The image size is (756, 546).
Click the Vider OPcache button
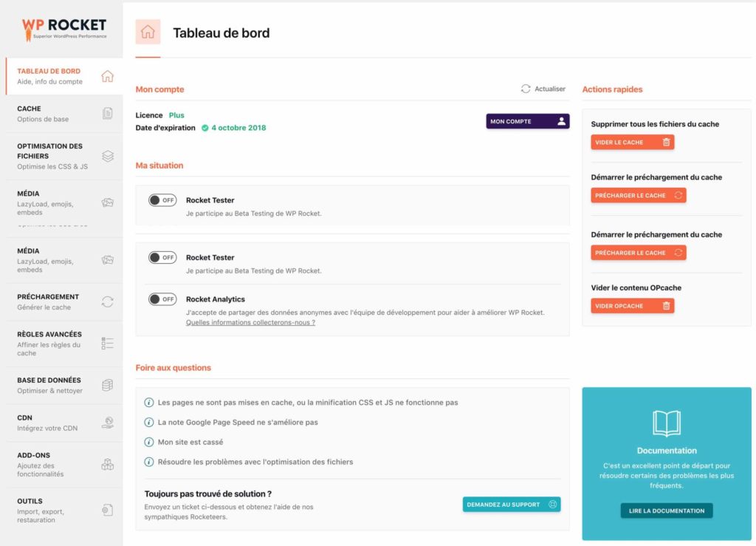pos(632,306)
